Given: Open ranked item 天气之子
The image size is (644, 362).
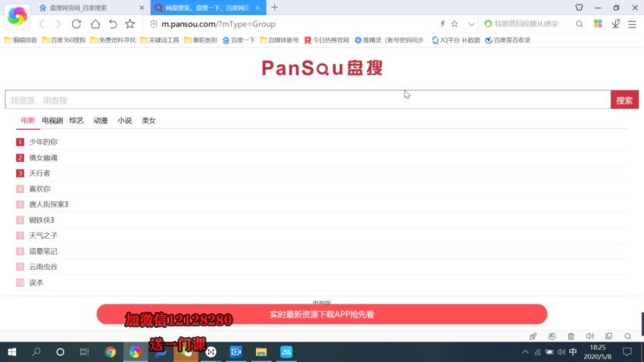Looking at the screenshot, I should (x=43, y=236).
